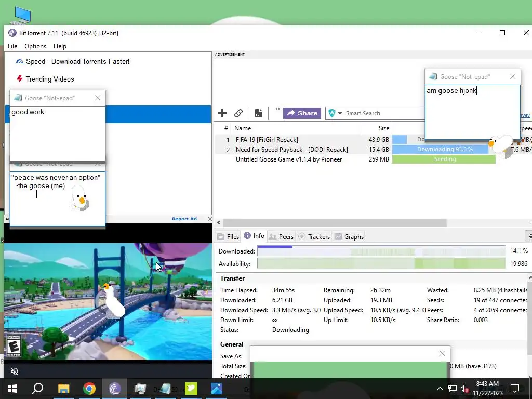Add torrent from URL link icon

tap(238, 113)
